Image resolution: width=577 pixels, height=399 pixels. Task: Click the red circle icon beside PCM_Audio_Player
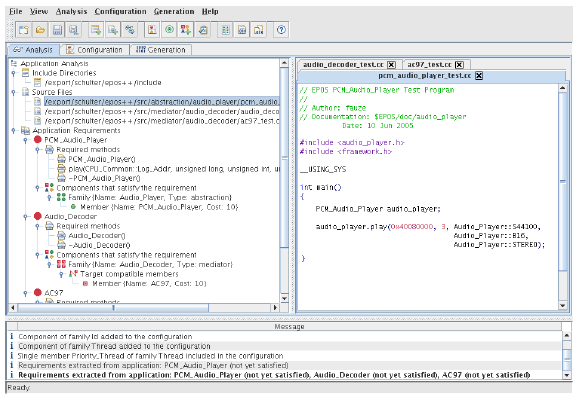pos(38,140)
